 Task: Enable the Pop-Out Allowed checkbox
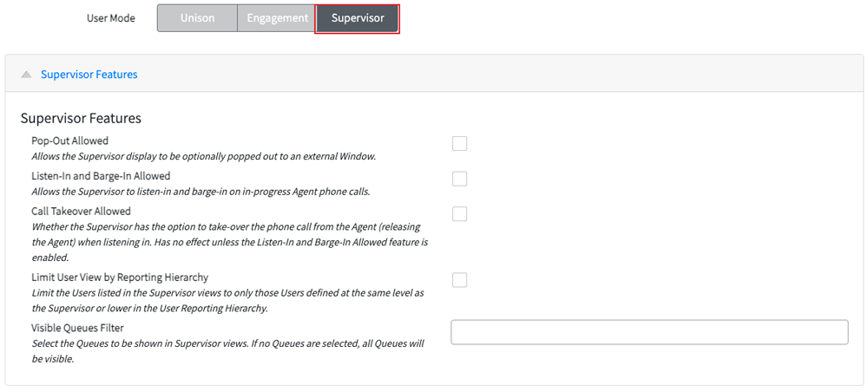pos(459,144)
